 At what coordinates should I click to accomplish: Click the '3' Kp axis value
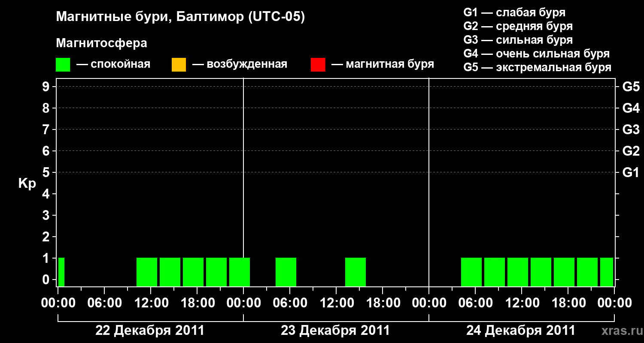(x=47, y=215)
